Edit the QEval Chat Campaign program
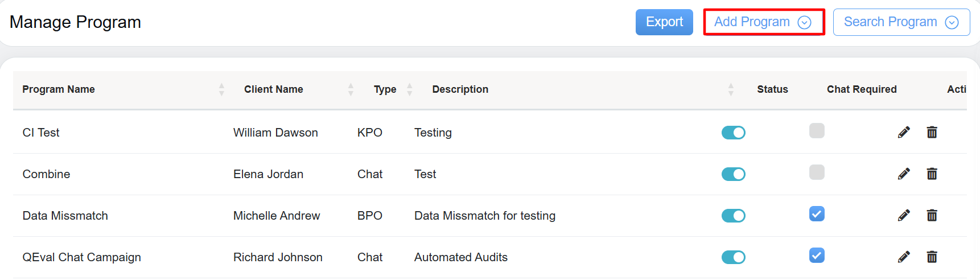The height and width of the screenshot is (280, 980). coord(904,257)
